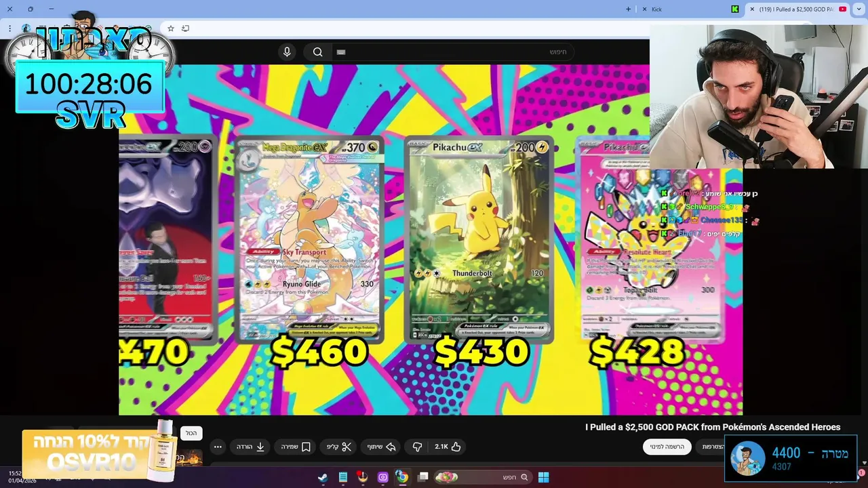868x488 pixels.
Task: Click the 4400 goal (מטרה) widget
Action: [791, 458]
